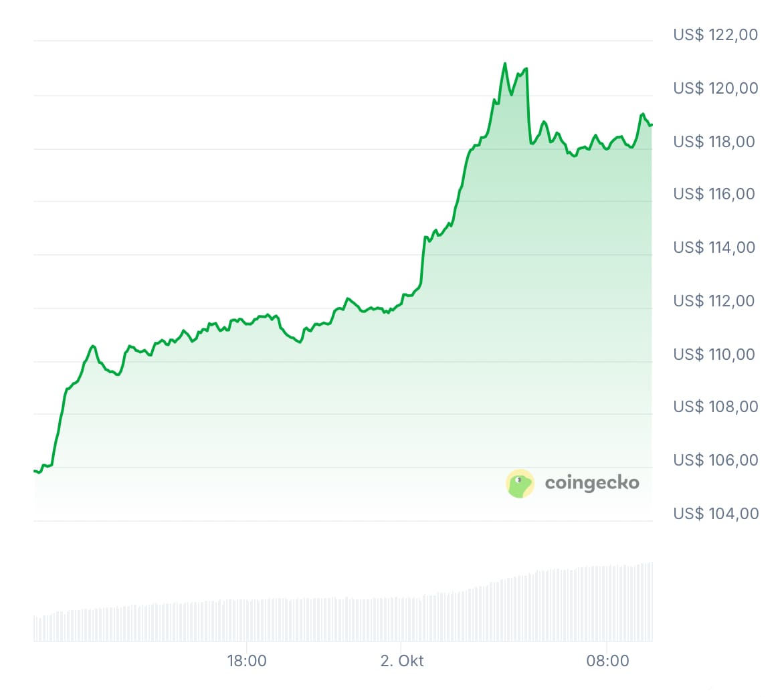Click the US$ 112,00 axis label
The image size is (784, 697).
714,301
